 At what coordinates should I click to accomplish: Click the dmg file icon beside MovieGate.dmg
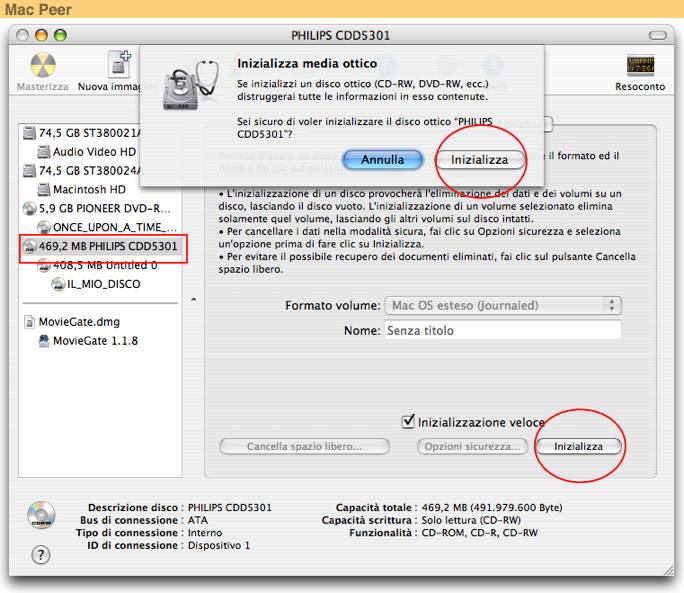pyautogui.click(x=29, y=322)
